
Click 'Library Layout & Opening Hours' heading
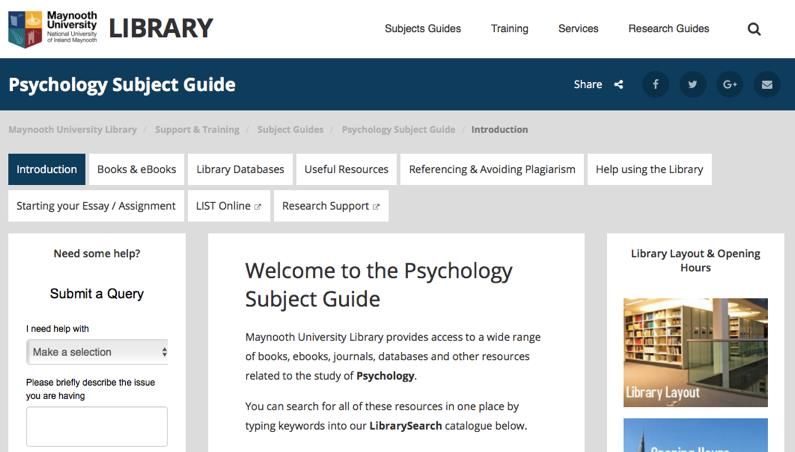(x=696, y=260)
